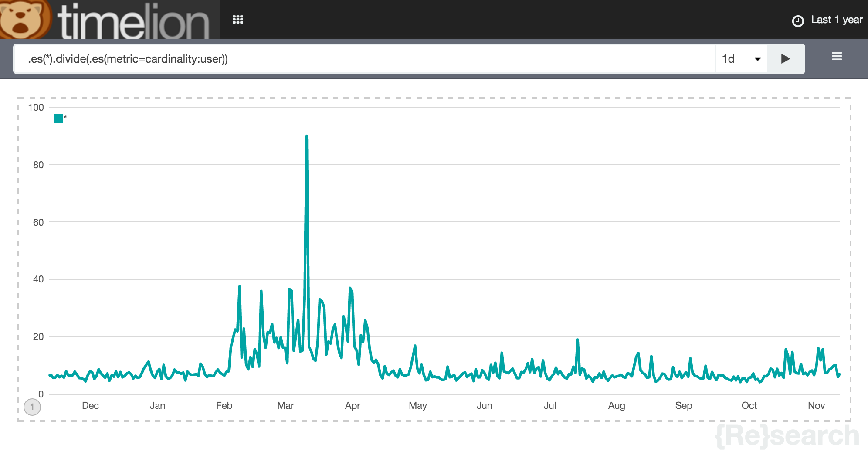Click the 100 y-axis value
The height and width of the screenshot is (462, 868).
click(36, 108)
